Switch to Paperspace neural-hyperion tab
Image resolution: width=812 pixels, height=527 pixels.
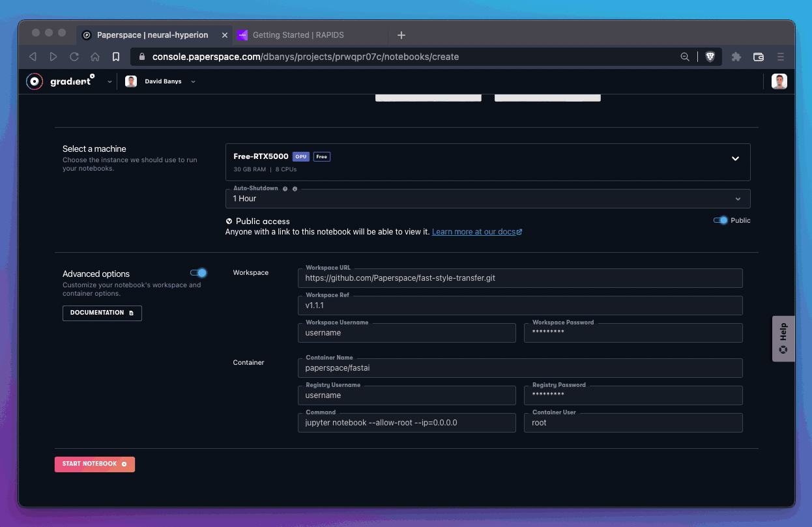(x=154, y=35)
